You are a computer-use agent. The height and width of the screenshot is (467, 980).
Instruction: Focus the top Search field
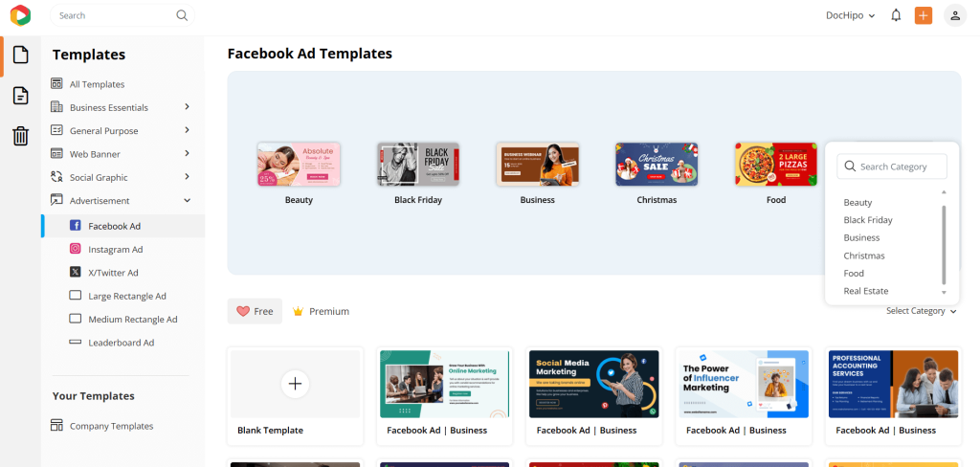pos(122,15)
